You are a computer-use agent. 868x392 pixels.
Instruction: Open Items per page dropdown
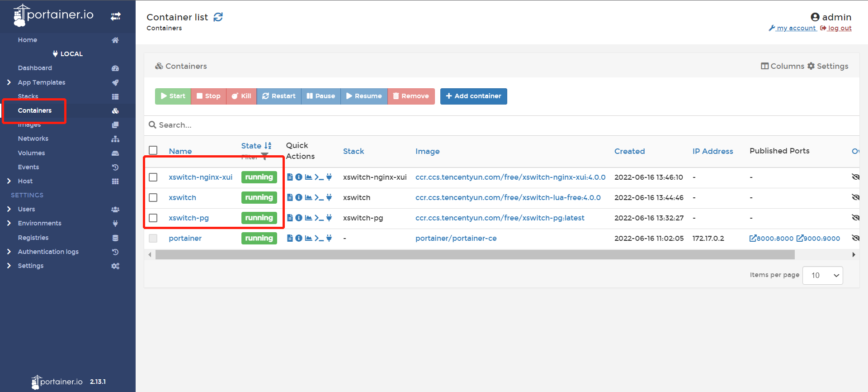(x=822, y=275)
